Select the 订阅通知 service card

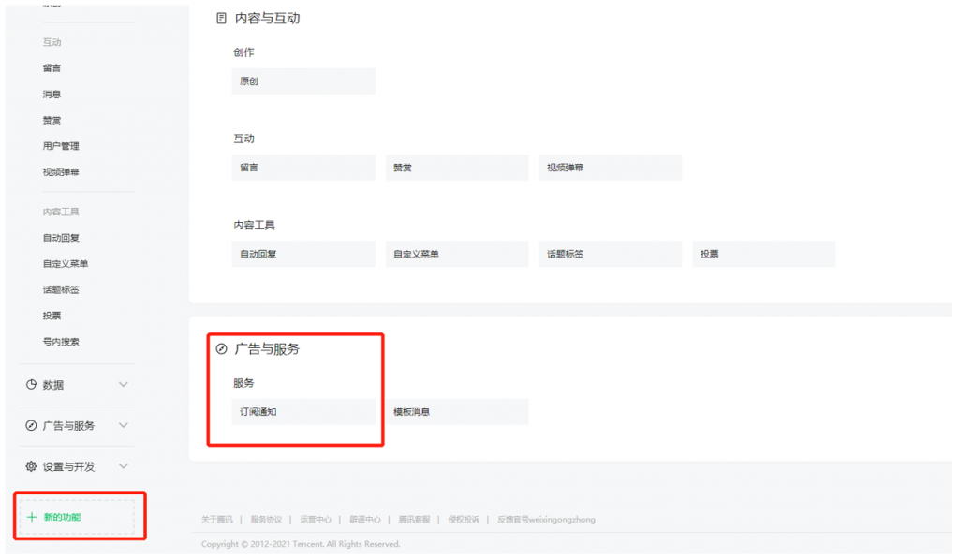[x=303, y=412]
